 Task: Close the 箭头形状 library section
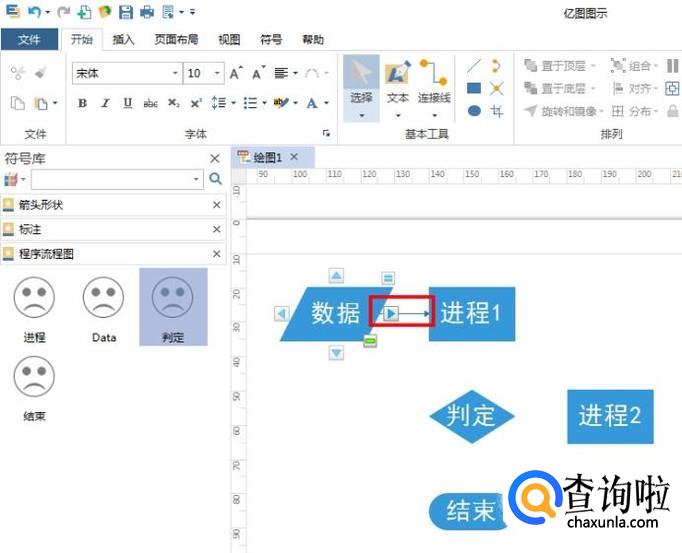(x=217, y=204)
